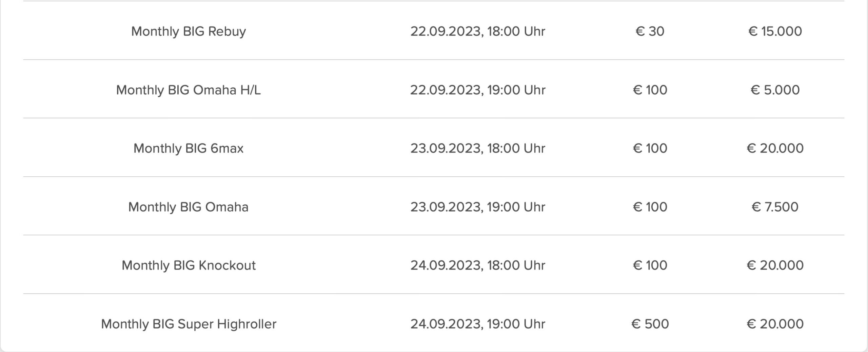The image size is (868, 352).
Task: Click the € 30 buy-in amount
Action: click(650, 31)
